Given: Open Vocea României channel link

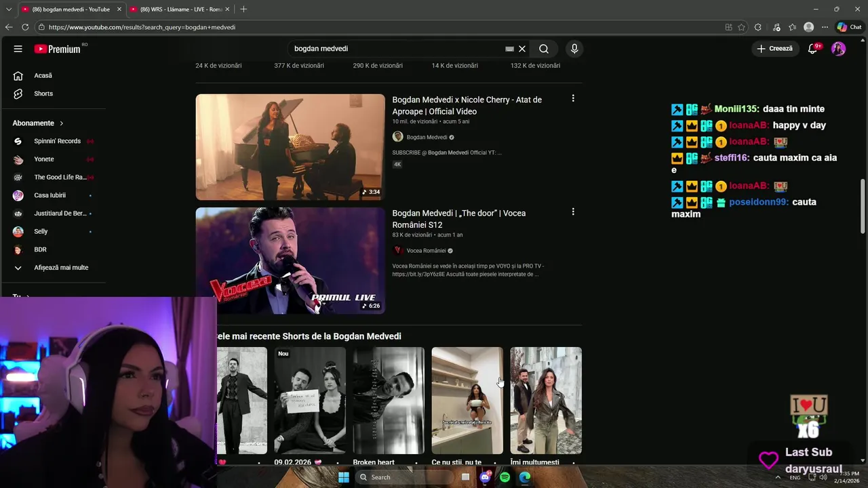Looking at the screenshot, I should coord(426,251).
